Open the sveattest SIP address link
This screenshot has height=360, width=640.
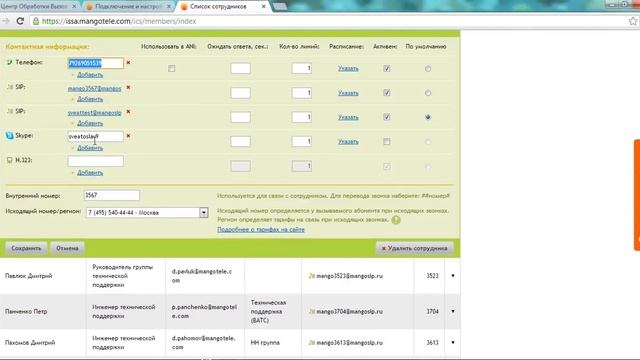[94, 113]
